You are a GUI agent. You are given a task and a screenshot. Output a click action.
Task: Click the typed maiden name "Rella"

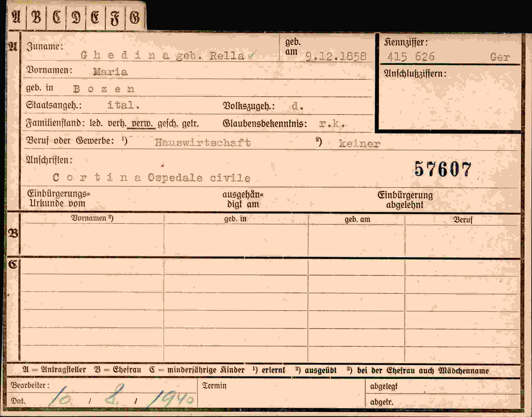click(x=227, y=56)
